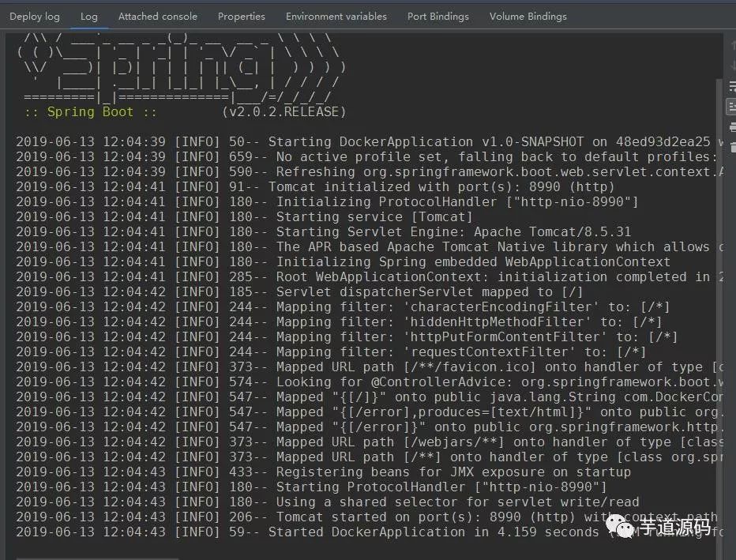This screenshot has width=736, height=560.
Task: Click the print icon in log toolbar
Action: point(732,126)
